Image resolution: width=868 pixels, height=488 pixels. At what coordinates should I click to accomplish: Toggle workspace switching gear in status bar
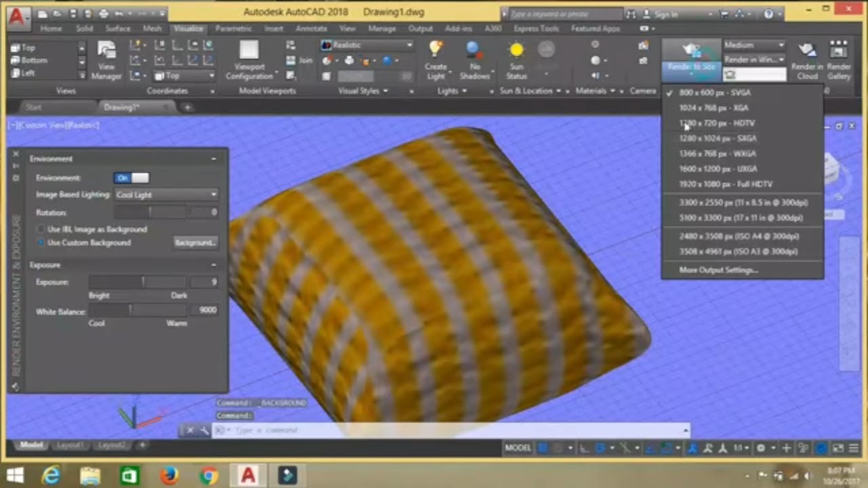click(x=760, y=448)
